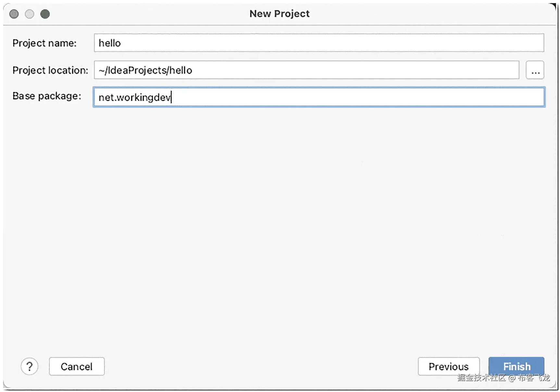
Task: Click the 'Base package:' label
Action: (47, 96)
